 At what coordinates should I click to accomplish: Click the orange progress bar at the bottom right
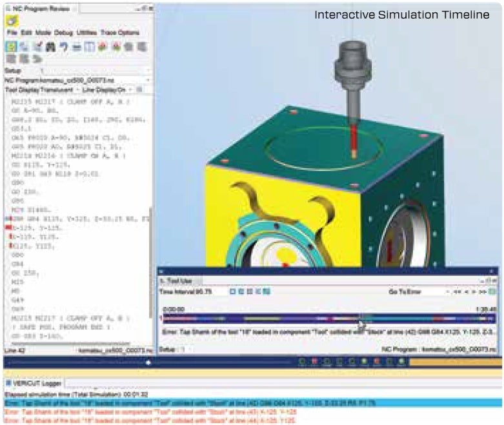[455, 362]
